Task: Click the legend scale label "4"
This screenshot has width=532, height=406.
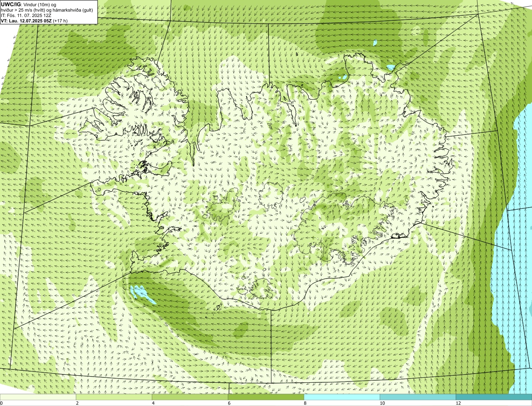Action: pos(153,403)
